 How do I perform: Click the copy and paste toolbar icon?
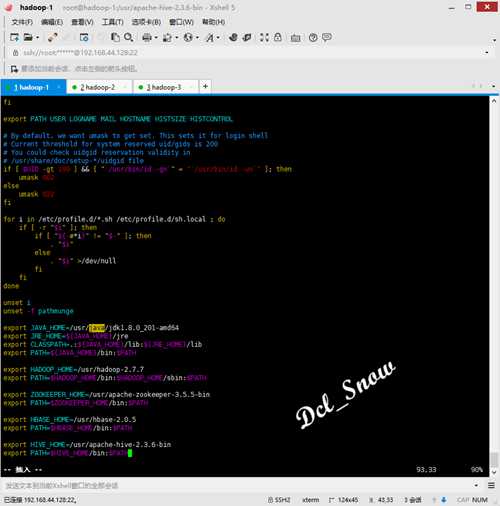[x=115, y=37]
